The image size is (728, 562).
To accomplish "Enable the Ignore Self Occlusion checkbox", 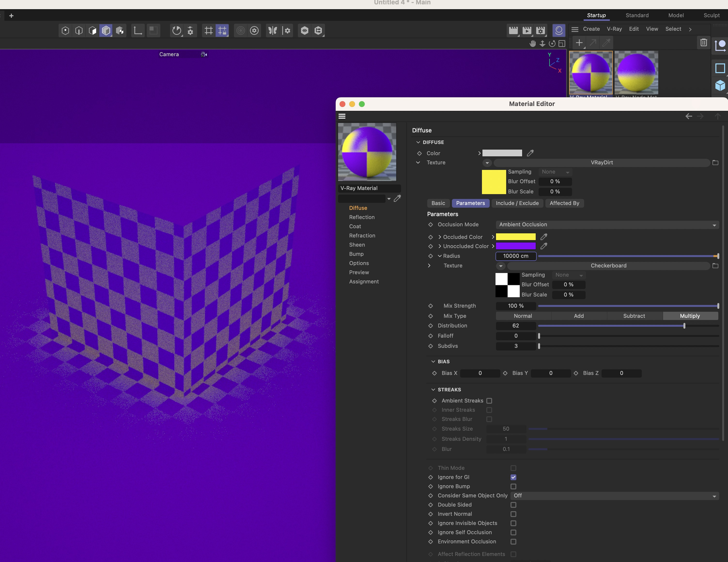I will point(513,533).
